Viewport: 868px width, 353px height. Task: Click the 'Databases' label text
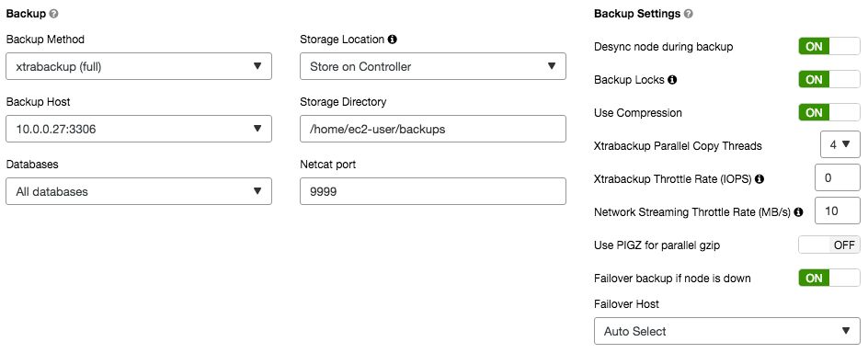pyautogui.click(x=32, y=165)
